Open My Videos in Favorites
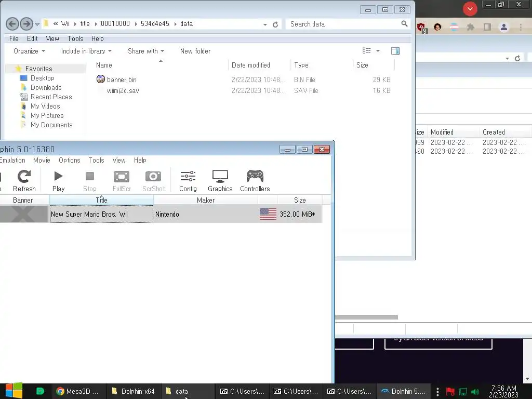532x399 pixels. point(45,106)
